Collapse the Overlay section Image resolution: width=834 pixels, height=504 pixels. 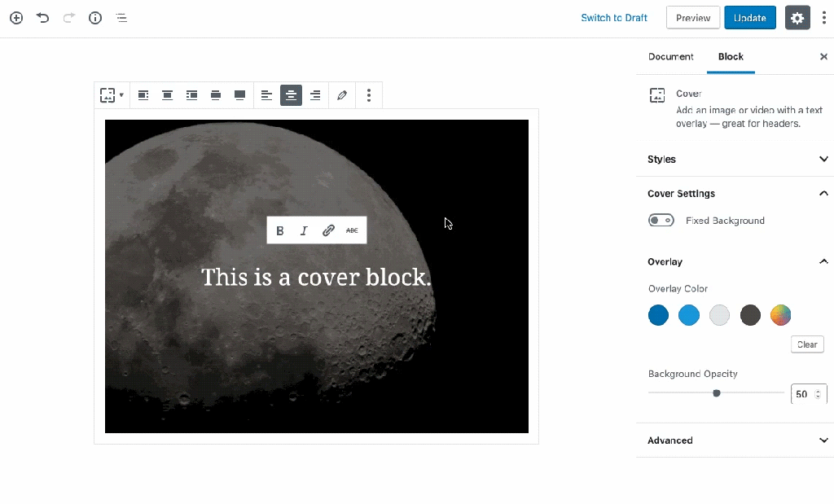823,261
